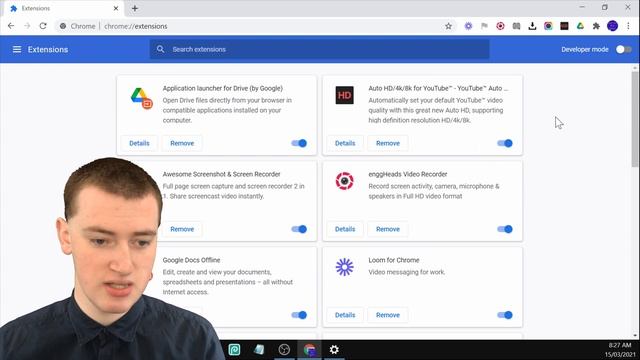640x360 pixels.
Task: Open Details for Application launcher for Drive
Action: click(139, 143)
